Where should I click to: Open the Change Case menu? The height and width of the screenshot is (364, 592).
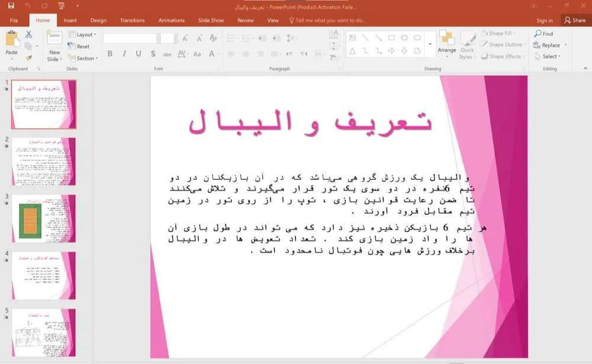pyautogui.click(x=198, y=54)
